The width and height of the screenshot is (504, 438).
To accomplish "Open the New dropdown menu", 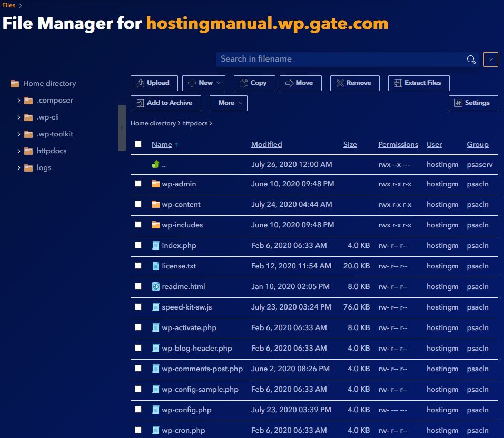I will coord(204,83).
